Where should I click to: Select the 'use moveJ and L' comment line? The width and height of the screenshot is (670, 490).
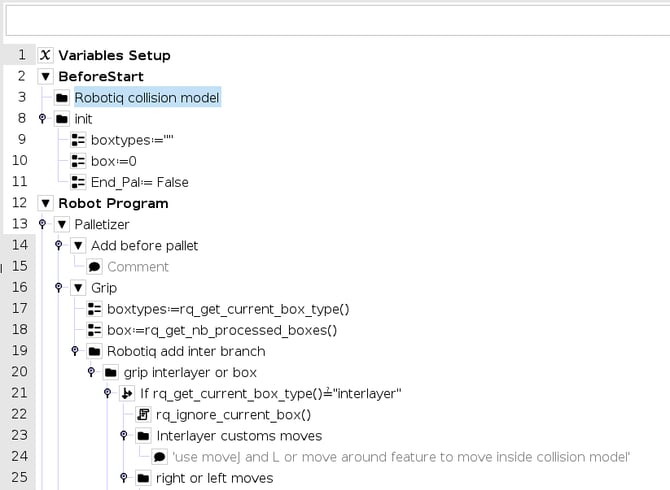[x=401, y=457]
